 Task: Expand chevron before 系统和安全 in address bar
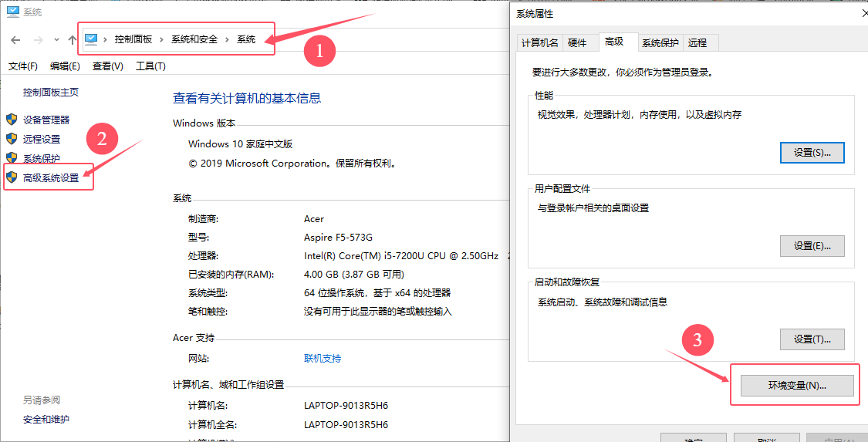point(162,39)
